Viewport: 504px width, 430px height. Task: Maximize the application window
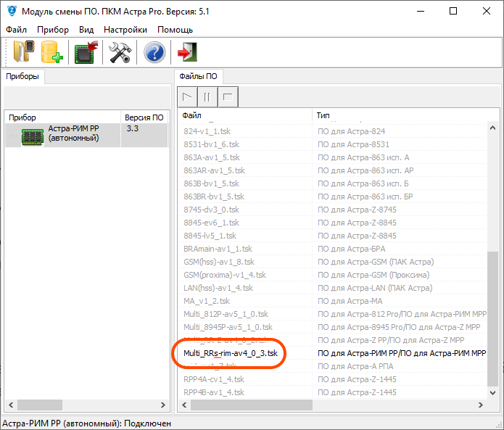(453, 11)
